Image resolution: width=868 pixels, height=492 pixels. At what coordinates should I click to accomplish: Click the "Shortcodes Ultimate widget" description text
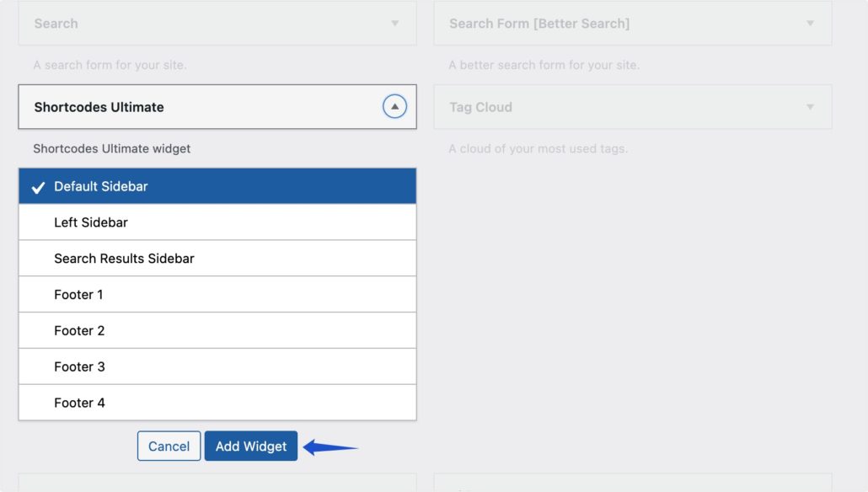point(112,149)
